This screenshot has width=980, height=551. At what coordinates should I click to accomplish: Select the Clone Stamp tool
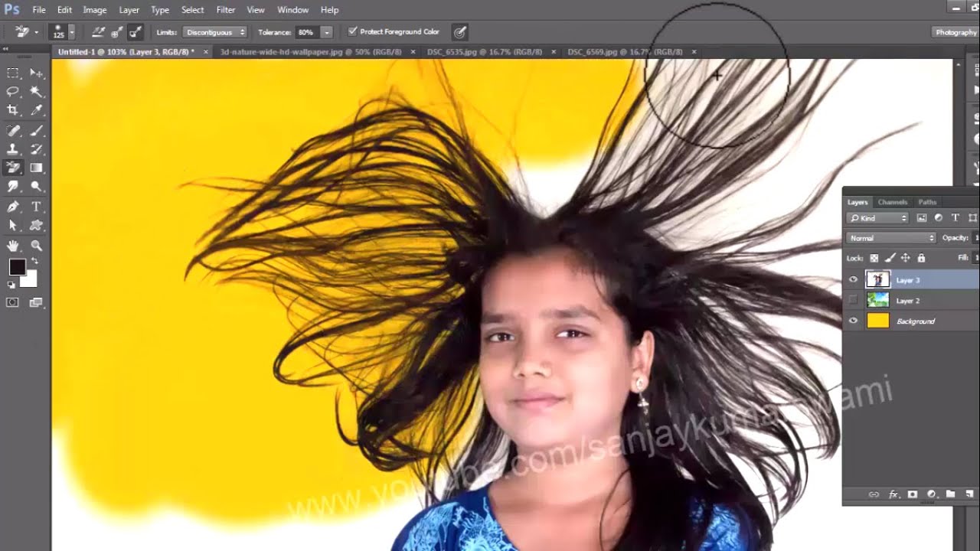coord(13,149)
